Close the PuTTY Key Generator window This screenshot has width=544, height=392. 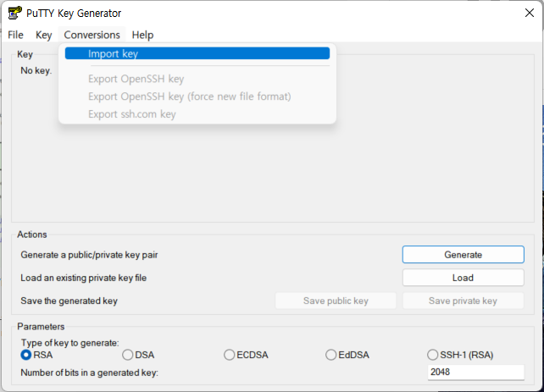click(x=530, y=14)
